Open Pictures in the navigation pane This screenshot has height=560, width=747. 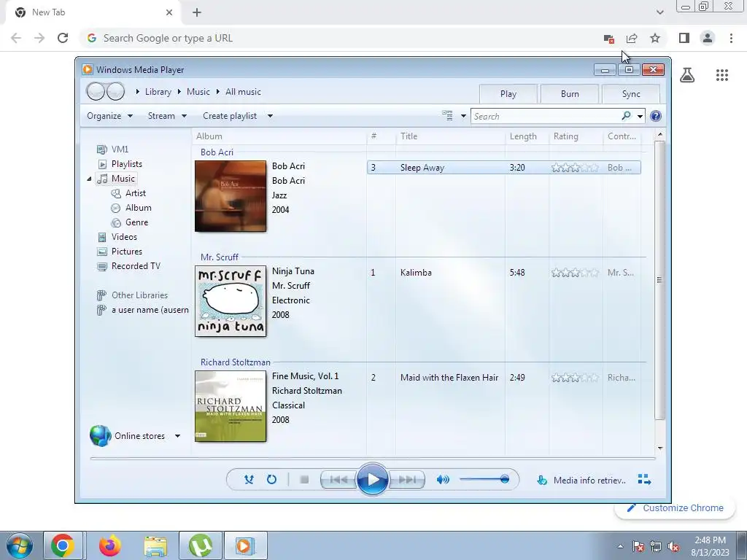pos(127,252)
